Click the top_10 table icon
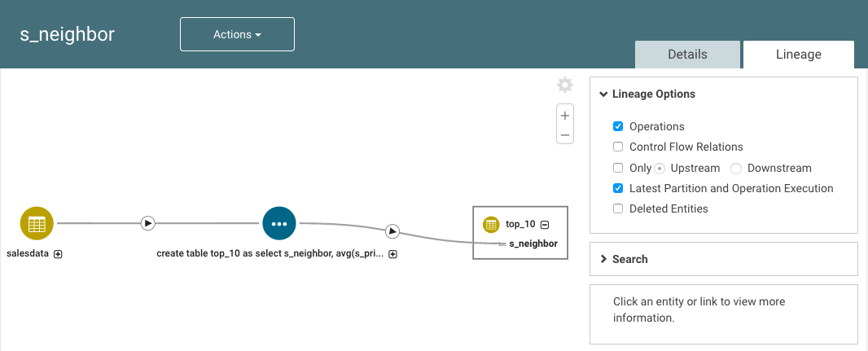The height and width of the screenshot is (351, 868). coord(491,224)
